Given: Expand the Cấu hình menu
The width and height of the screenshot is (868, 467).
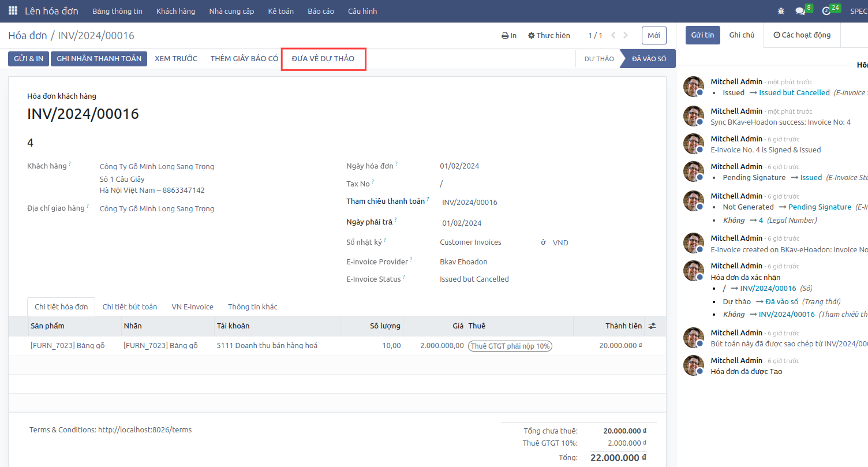Looking at the screenshot, I should click(x=362, y=11).
